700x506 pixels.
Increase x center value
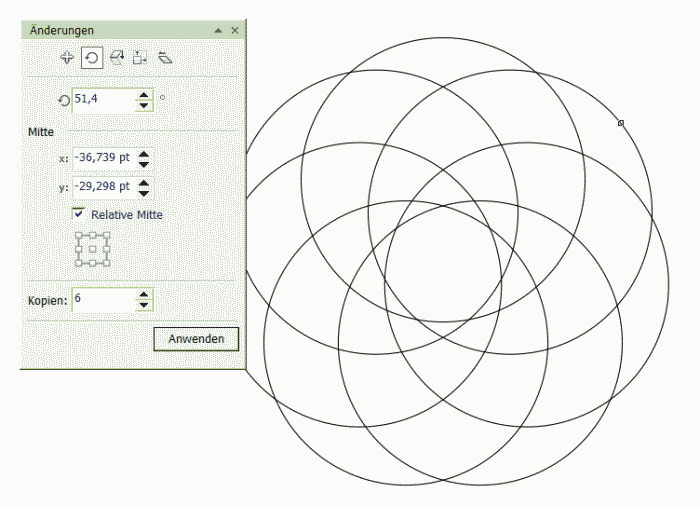pyautogui.click(x=144, y=154)
